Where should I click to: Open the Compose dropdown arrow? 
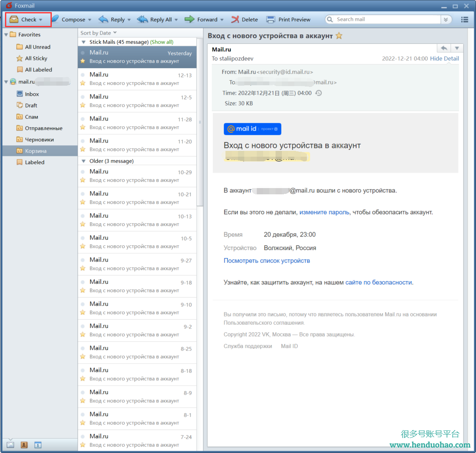89,20
